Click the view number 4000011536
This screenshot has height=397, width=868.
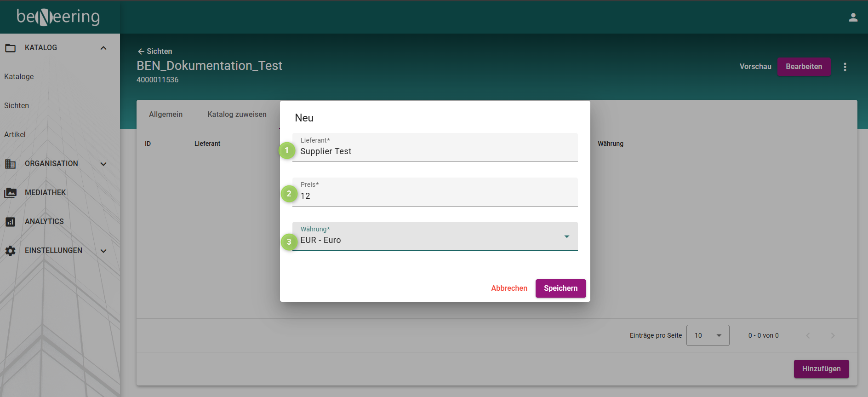pyautogui.click(x=157, y=80)
